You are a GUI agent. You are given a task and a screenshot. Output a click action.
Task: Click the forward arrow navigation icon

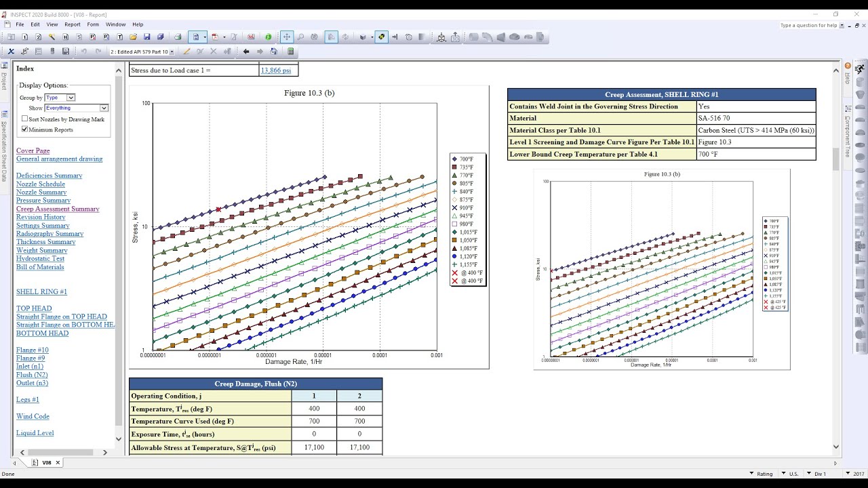[260, 52]
